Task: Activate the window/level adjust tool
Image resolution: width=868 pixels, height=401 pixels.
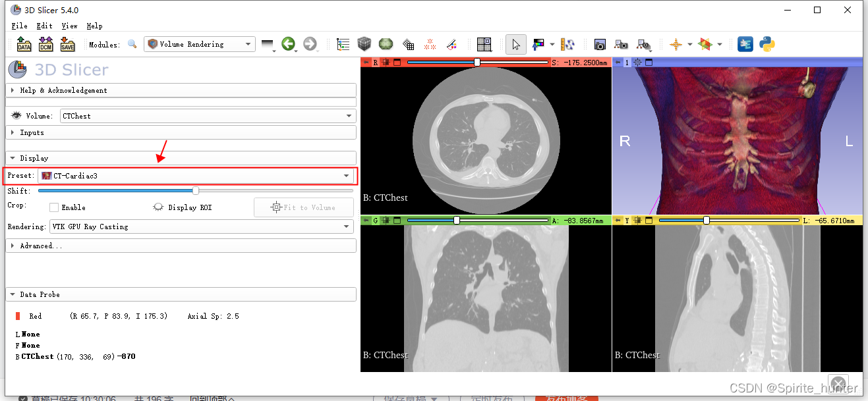Action: tap(538, 44)
